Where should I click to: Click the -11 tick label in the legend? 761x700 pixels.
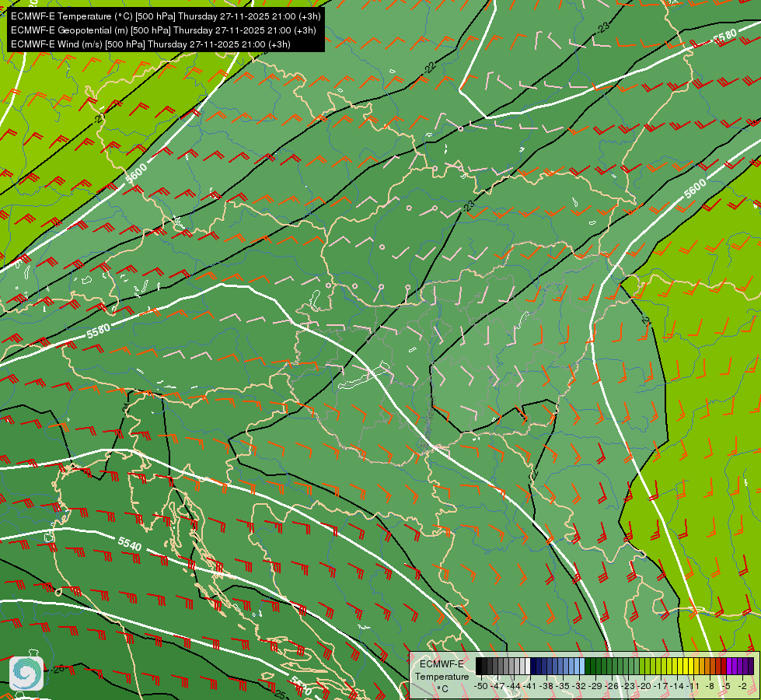[x=693, y=687]
